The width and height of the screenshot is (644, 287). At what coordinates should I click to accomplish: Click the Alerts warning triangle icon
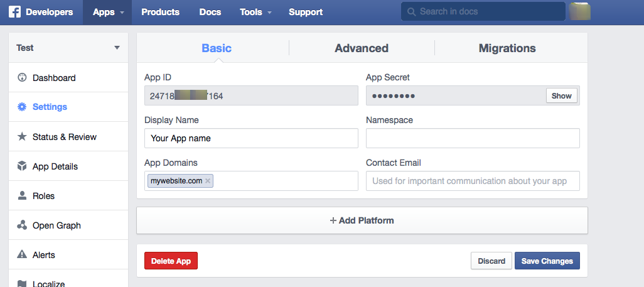[22, 254]
